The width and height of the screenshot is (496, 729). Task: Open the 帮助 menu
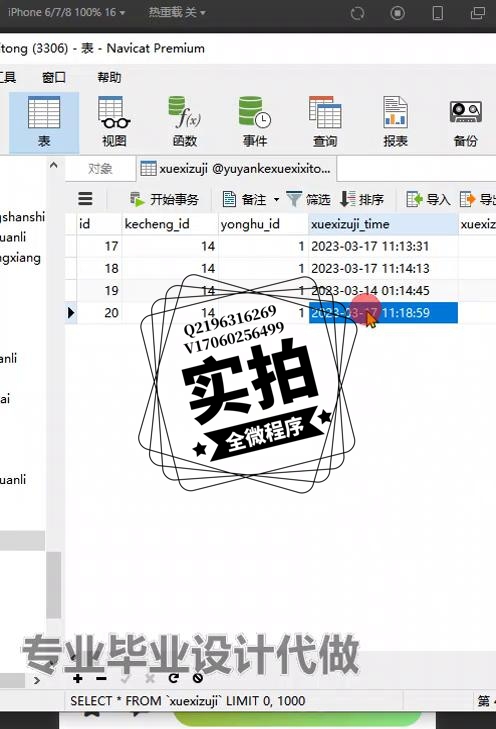109,77
